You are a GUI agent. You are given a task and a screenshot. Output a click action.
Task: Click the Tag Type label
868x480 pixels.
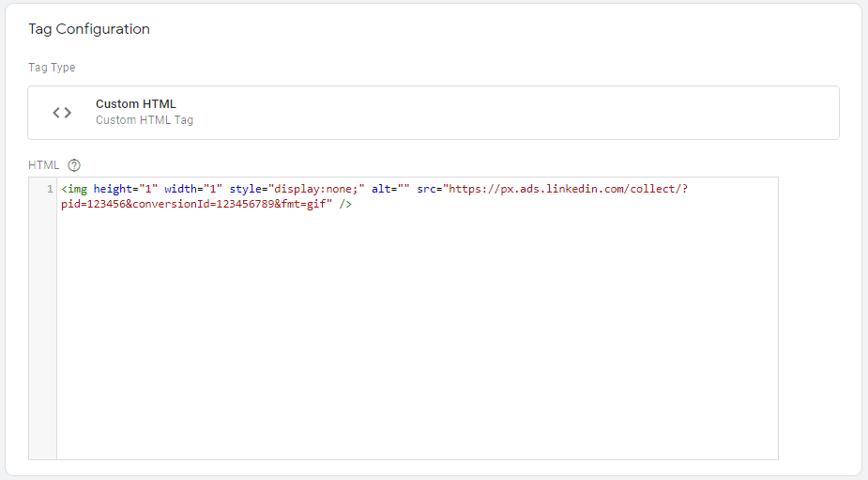(x=52, y=68)
